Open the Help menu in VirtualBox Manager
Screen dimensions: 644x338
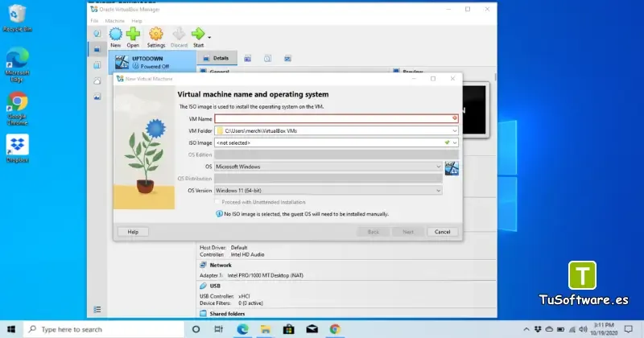[x=137, y=21]
